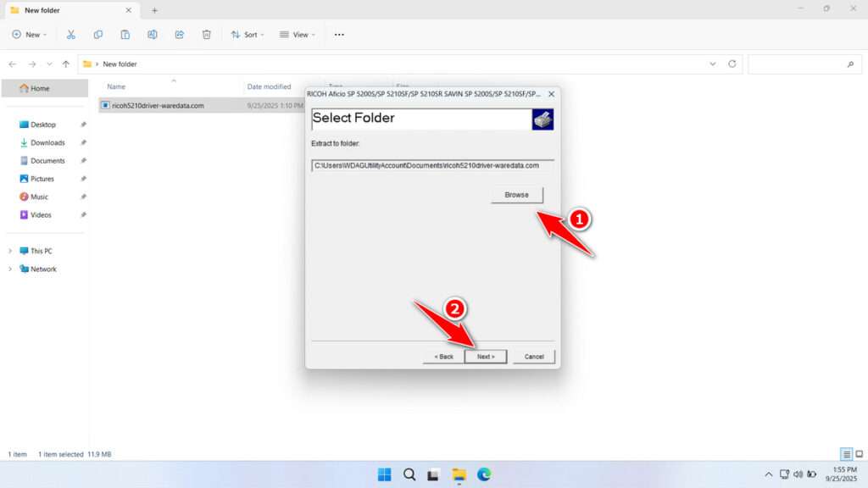The width and height of the screenshot is (868, 488).
Task: Launch Microsoft Edge from taskbar
Action: (484, 474)
